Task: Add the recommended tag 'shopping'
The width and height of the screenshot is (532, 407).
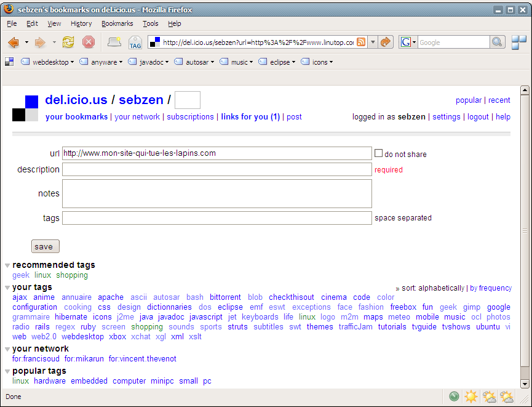Action: pos(72,275)
